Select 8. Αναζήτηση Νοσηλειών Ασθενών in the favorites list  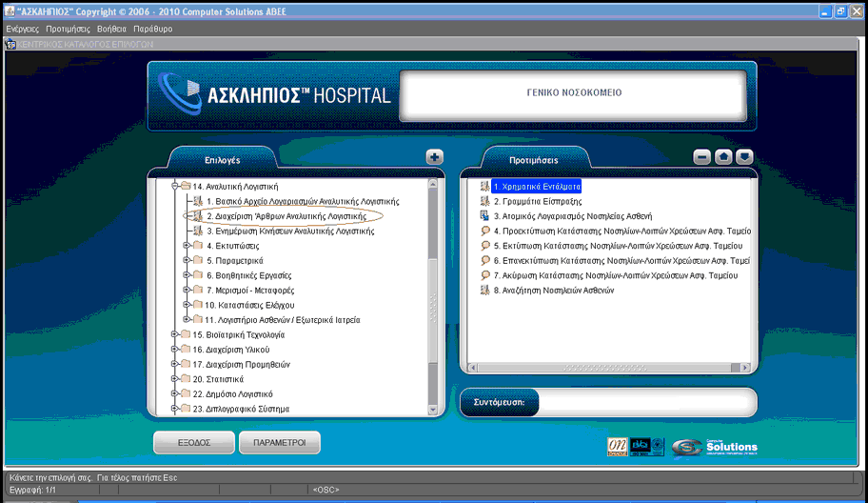[554, 291]
